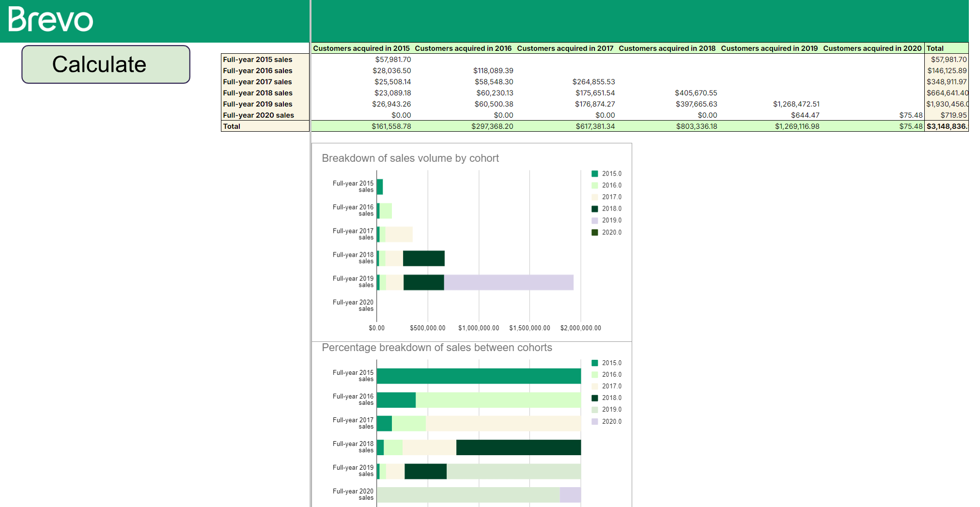Viewport: 980px width, 507px height.
Task: Click the 2019 cohort bar in Full-year 2019 sales volume
Action: click(x=509, y=282)
